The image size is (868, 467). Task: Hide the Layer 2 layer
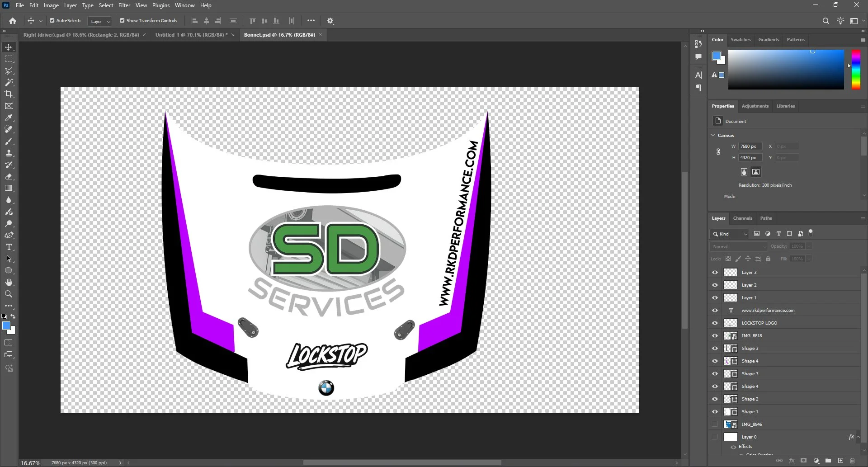pyautogui.click(x=715, y=285)
